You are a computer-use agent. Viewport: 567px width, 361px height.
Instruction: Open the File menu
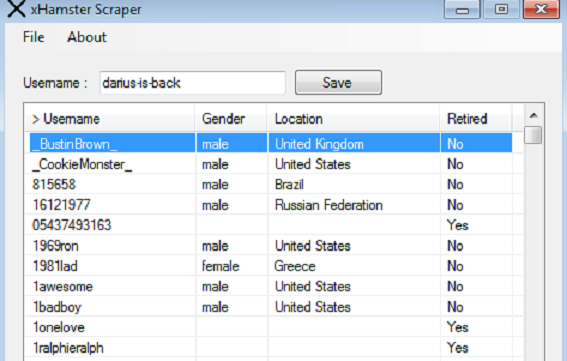point(34,37)
